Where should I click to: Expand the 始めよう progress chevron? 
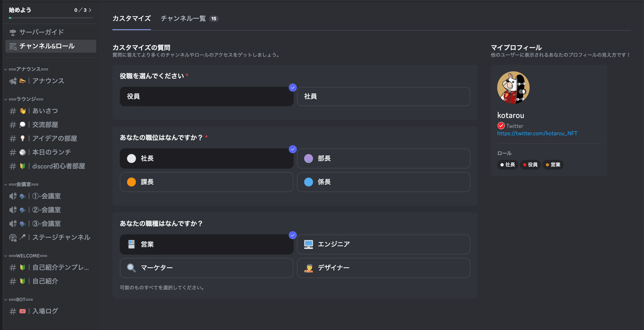90,10
